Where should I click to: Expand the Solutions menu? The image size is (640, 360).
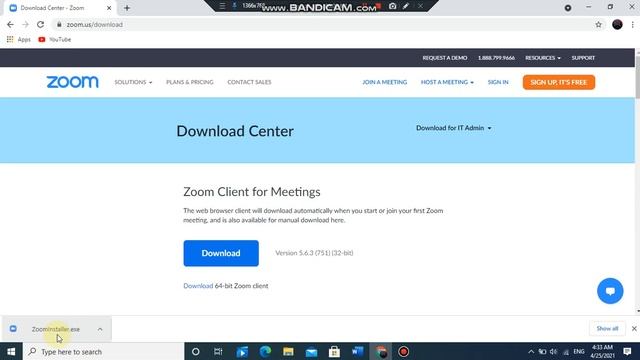click(x=133, y=82)
